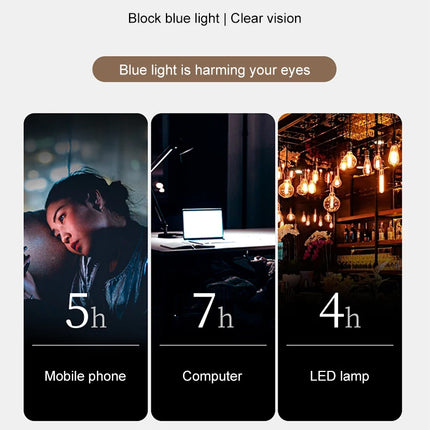Click the bottle shelf in bar photo
This screenshot has width=430, height=430.
pos(370,232)
